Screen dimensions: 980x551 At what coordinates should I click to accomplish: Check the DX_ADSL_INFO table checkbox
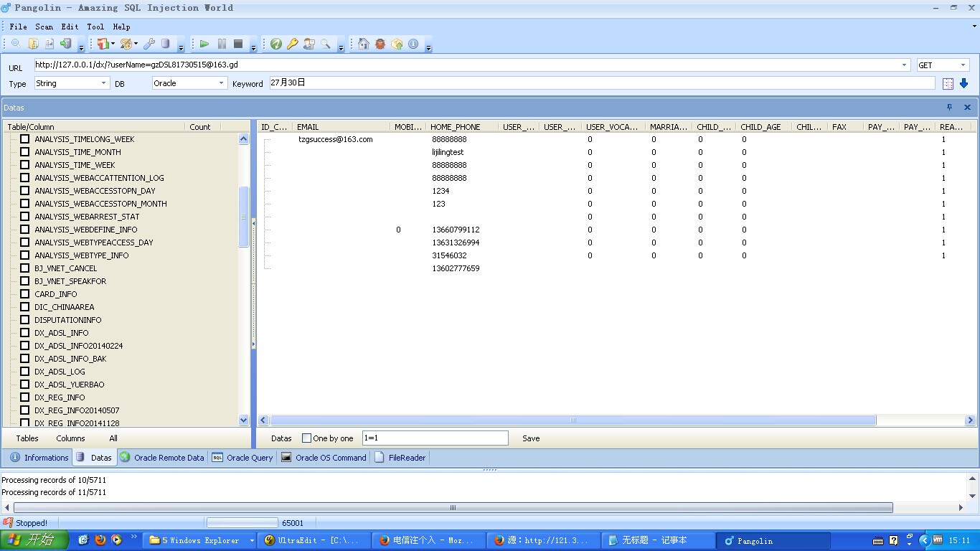coord(24,333)
